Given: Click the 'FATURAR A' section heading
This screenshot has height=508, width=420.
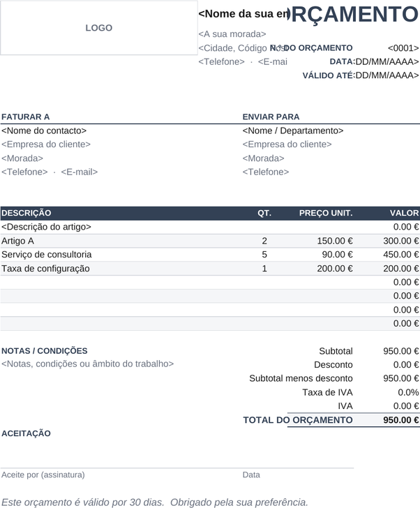Looking at the screenshot, I should (x=25, y=117).
